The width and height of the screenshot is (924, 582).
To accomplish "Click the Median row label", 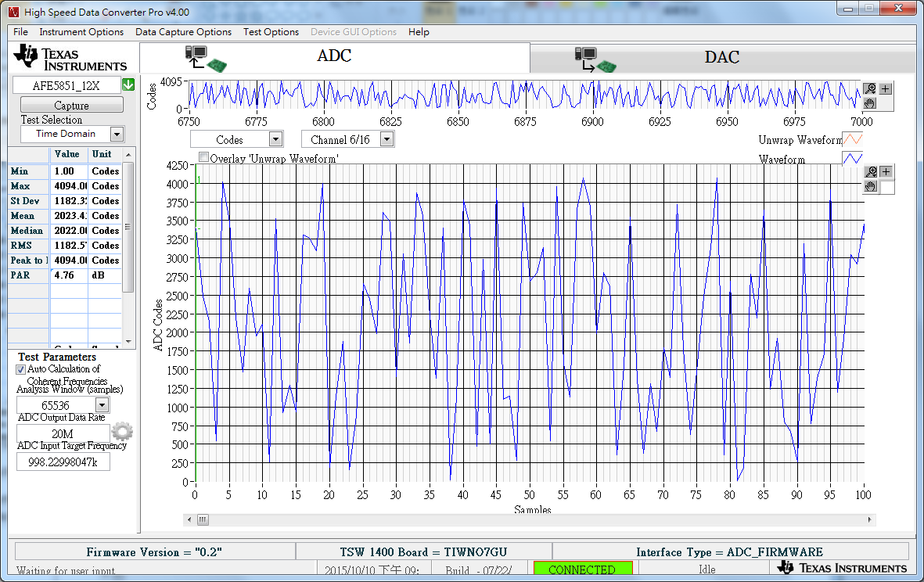I will [x=27, y=230].
